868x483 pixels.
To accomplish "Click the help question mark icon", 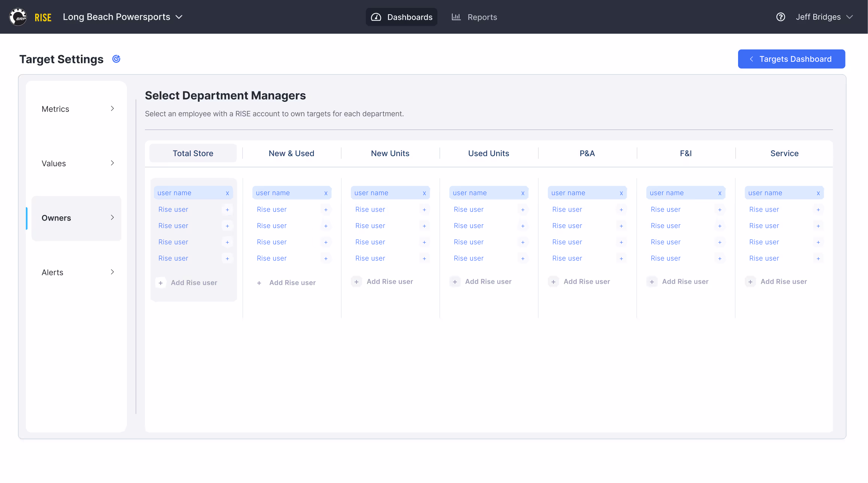I will 780,17.
